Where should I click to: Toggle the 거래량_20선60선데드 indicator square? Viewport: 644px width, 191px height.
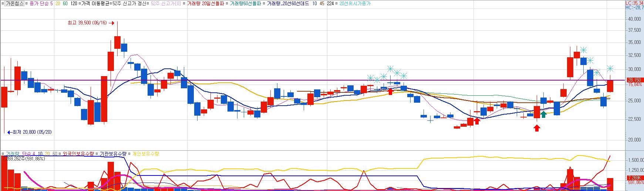tap(264, 3)
